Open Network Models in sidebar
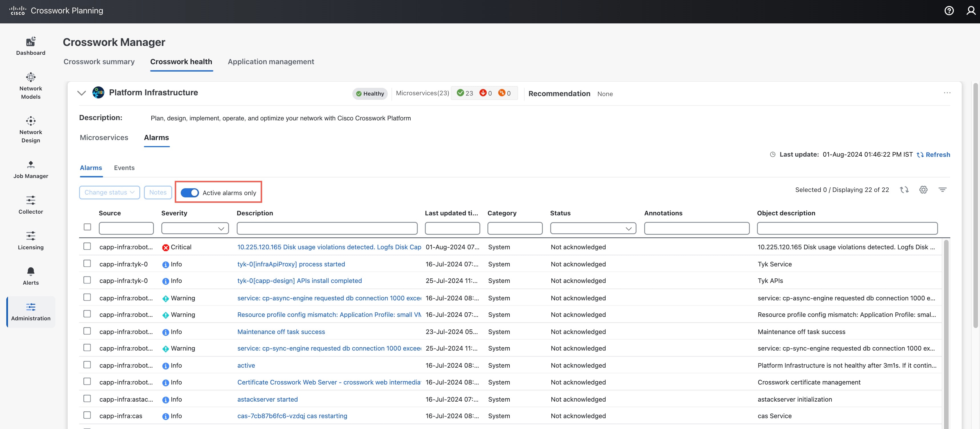This screenshot has width=980, height=429. [x=31, y=86]
